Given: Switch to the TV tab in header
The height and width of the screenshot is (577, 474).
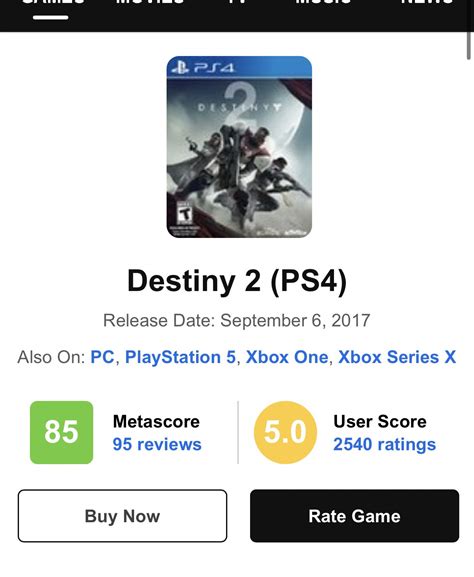Looking at the screenshot, I should click(237, 2).
